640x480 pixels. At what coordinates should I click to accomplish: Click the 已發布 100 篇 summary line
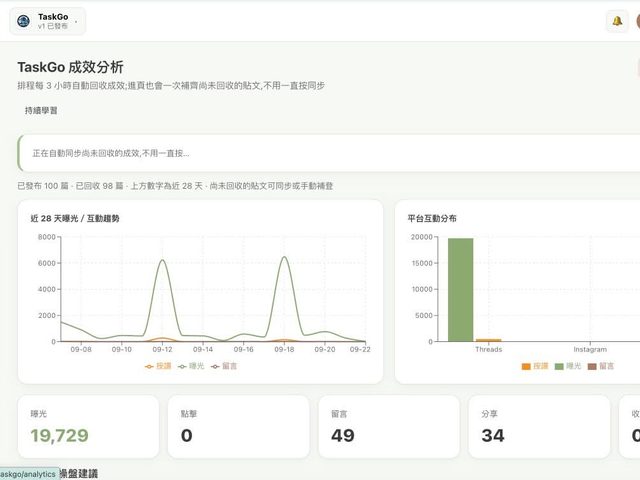175,186
